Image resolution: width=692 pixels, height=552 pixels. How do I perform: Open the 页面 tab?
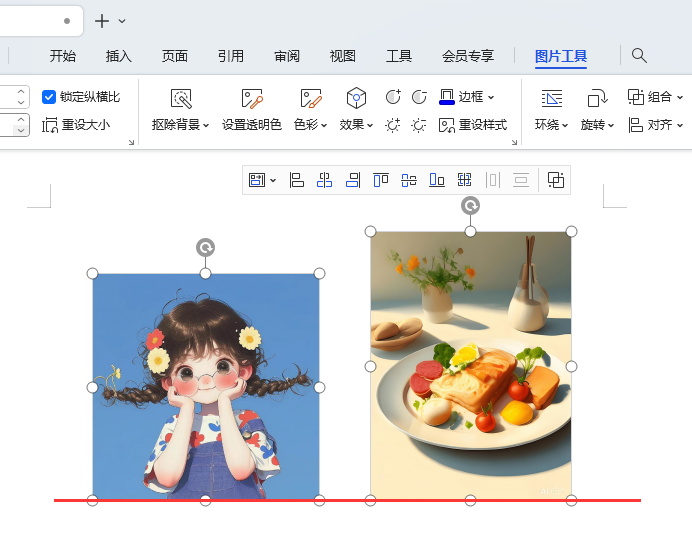[174, 56]
